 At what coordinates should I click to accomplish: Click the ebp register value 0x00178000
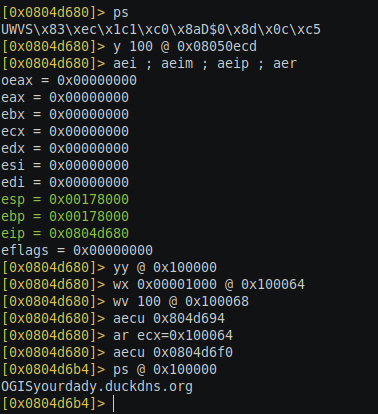pyautogui.click(x=89, y=216)
